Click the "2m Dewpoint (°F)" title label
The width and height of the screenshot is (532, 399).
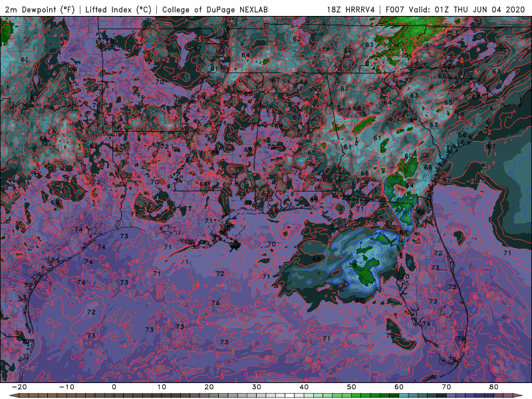40,9
